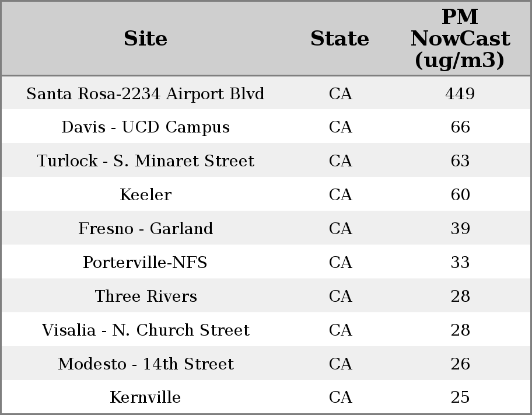Click the PM value 66 for Davis
The width and height of the screenshot is (532, 415).
[x=460, y=127]
